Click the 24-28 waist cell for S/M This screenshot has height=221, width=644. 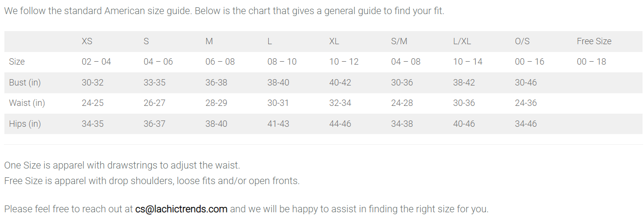tap(402, 103)
